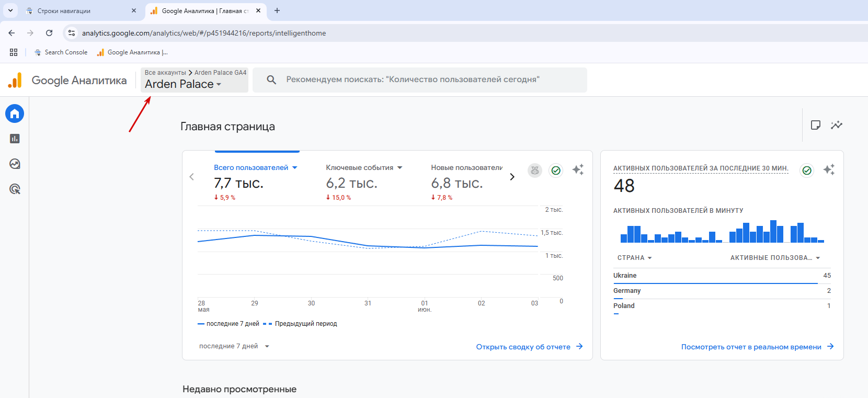868x398 pixels.
Task: Open Открыть сводку об отчете link
Action: pyautogui.click(x=529, y=347)
